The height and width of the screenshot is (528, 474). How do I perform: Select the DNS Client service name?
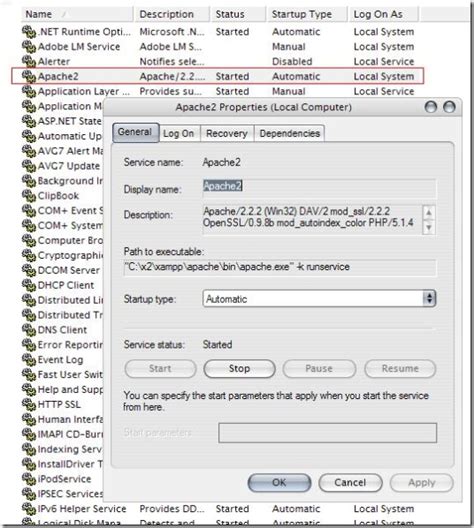pyautogui.click(x=62, y=330)
